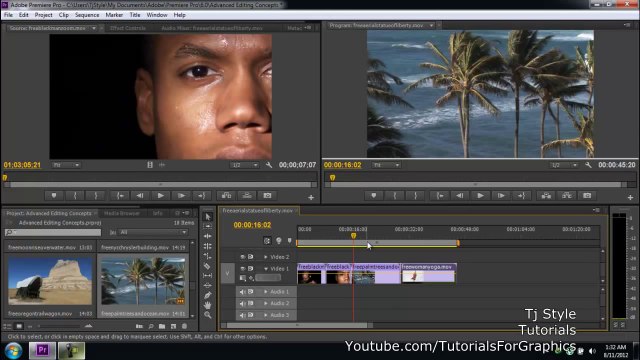Open the Sequence menu

(x=87, y=15)
